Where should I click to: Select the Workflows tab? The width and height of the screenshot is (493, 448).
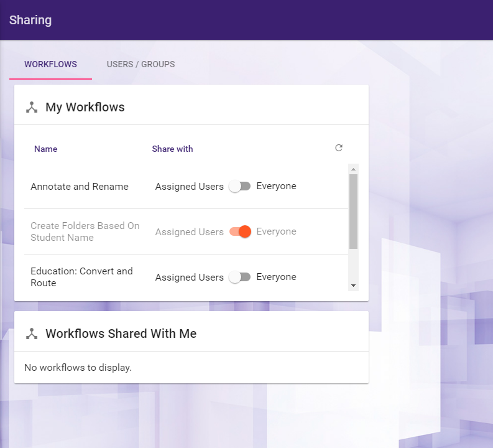pyautogui.click(x=50, y=64)
